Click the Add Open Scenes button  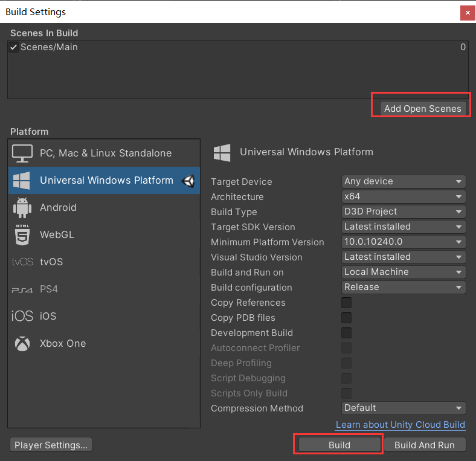[x=423, y=109]
